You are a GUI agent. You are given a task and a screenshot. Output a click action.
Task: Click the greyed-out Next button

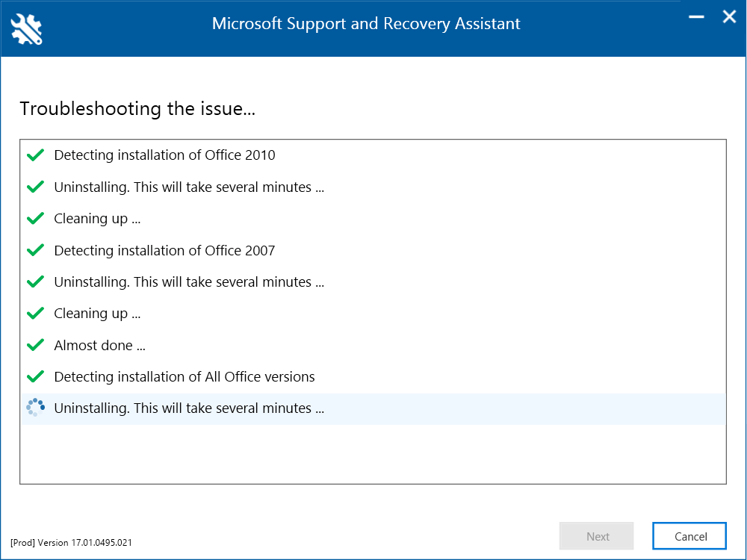click(x=597, y=536)
